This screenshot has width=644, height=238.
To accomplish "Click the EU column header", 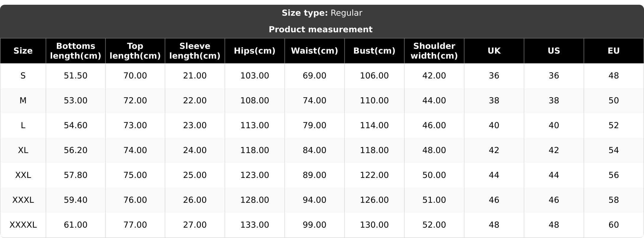I will (x=613, y=51).
